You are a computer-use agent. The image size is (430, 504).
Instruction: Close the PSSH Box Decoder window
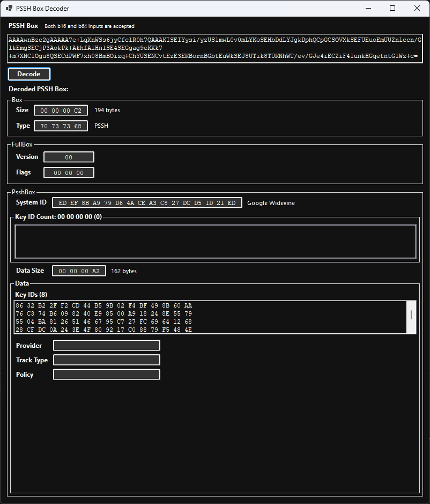coord(417,8)
